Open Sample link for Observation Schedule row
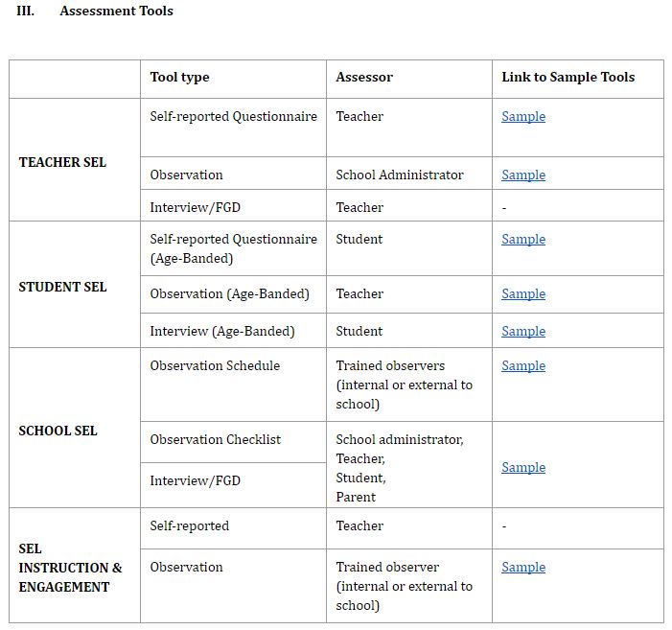The height and width of the screenshot is (630, 672). pyautogui.click(x=523, y=366)
